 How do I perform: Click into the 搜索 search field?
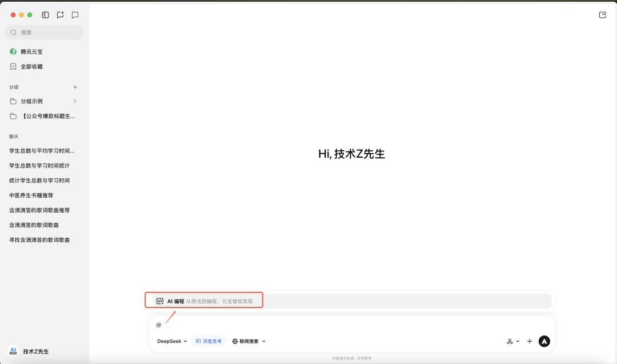45,33
